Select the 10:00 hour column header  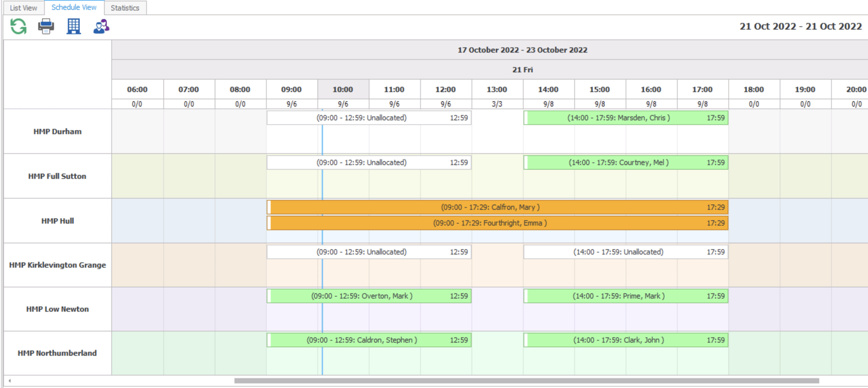point(343,90)
